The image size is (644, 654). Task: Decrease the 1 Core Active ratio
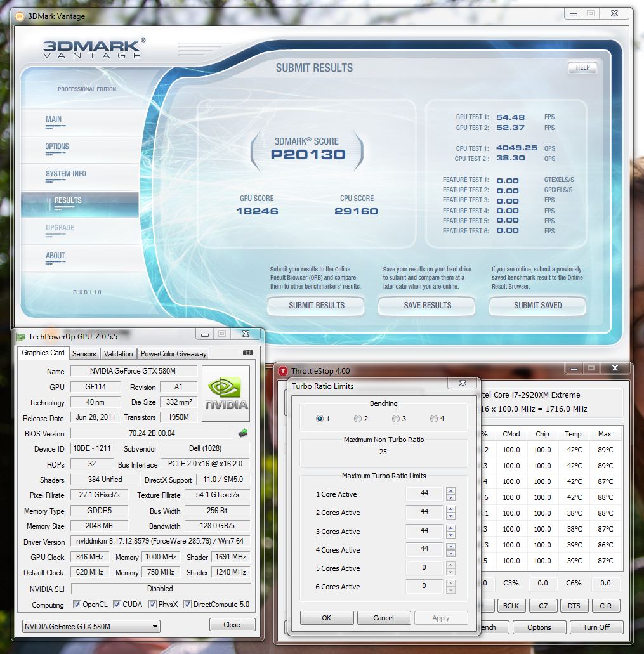[450, 497]
